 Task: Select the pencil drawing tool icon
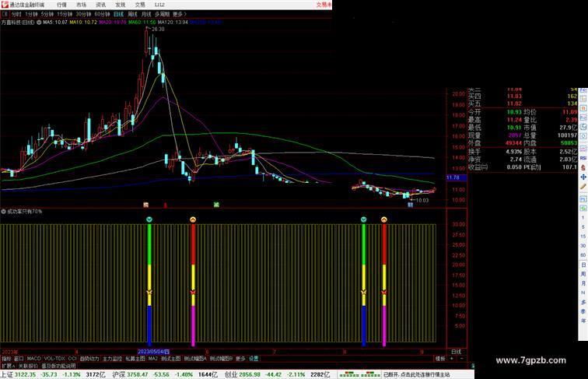[x=583, y=187]
